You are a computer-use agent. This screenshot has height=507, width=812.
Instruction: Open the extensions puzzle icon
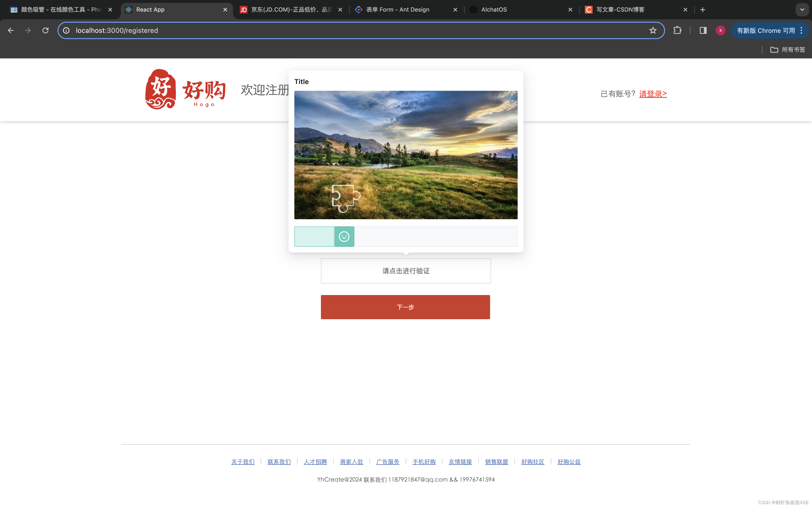pyautogui.click(x=677, y=30)
